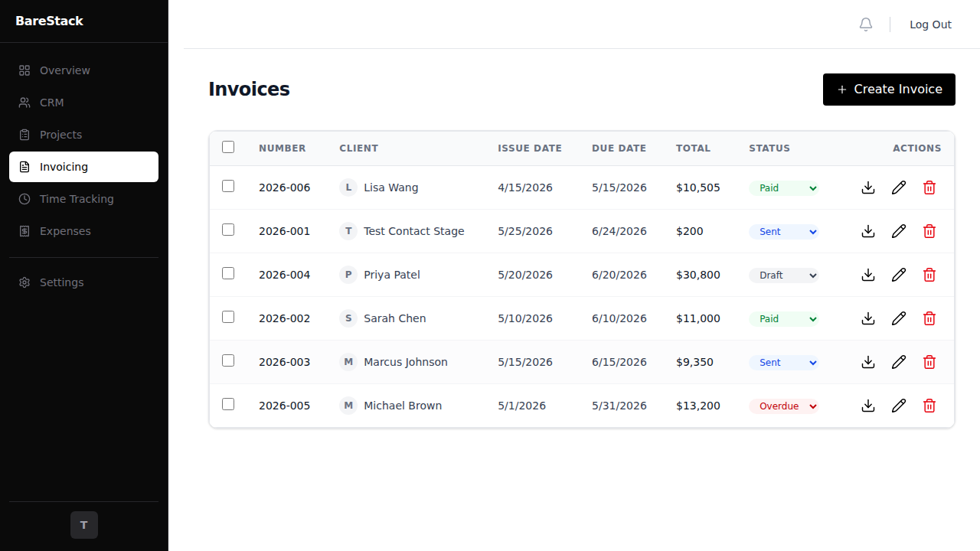Delete Marcus Johnson's invoice
This screenshot has height=551, width=980.
(x=929, y=362)
